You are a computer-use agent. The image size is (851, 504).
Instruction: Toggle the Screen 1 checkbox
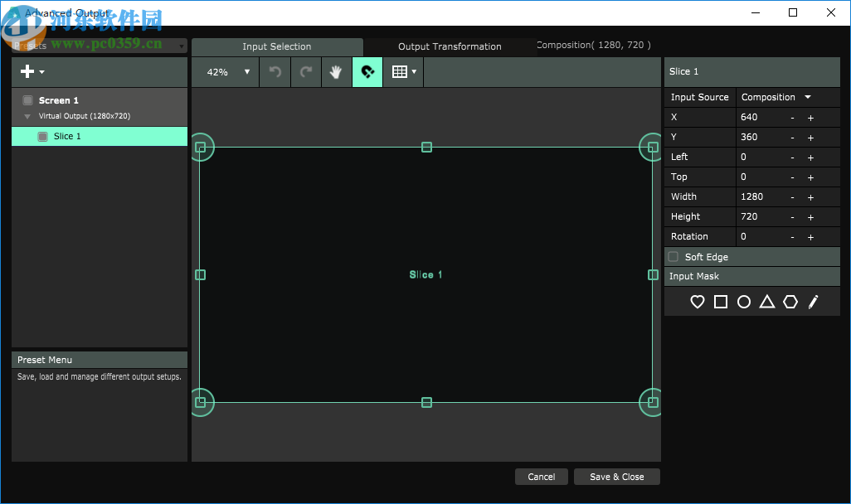coord(27,100)
